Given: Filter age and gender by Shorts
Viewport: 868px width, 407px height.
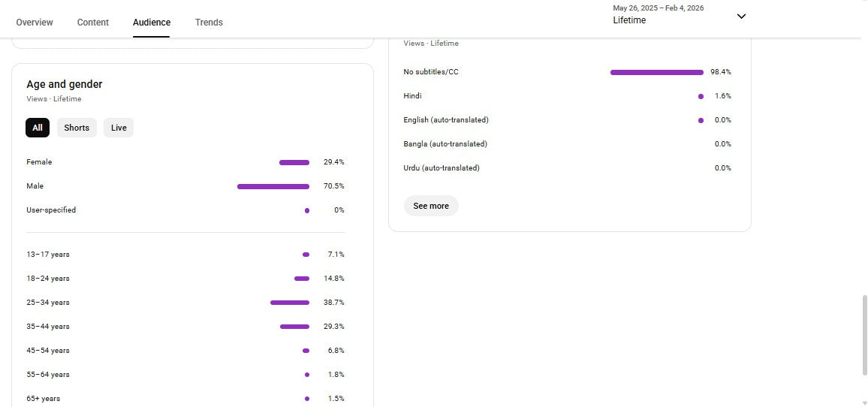Looking at the screenshot, I should [x=77, y=128].
